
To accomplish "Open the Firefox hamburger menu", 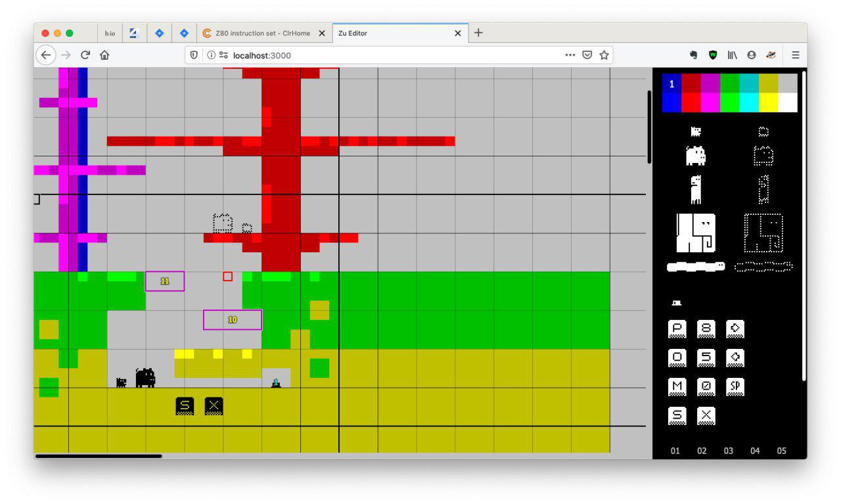I will (795, 55).
